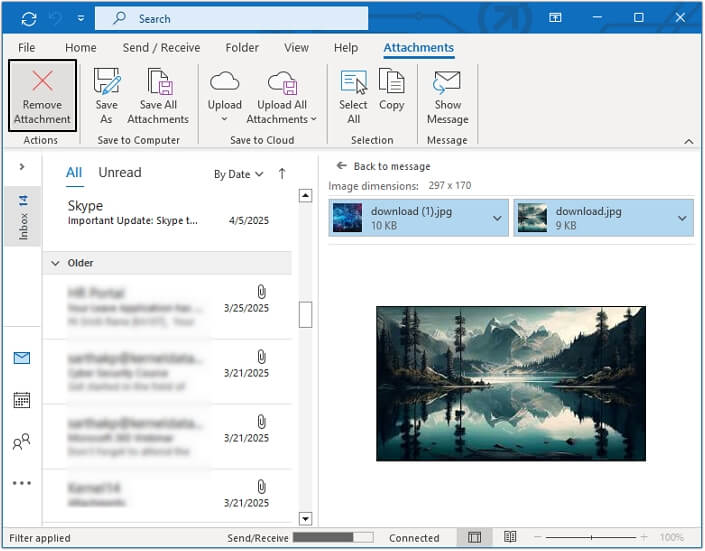Select the Attachments ribbon tab

coord(419,48)
